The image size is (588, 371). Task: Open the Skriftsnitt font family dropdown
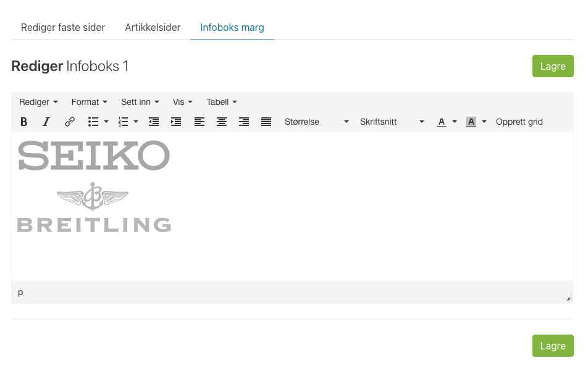pyautogui.click(x=392, y=122)
